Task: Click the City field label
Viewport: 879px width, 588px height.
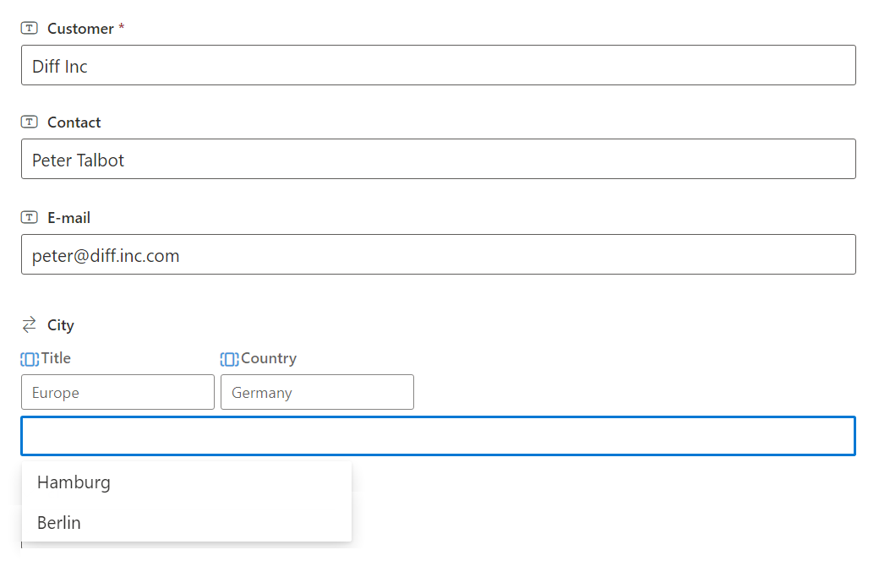Action: coord(61,325)
